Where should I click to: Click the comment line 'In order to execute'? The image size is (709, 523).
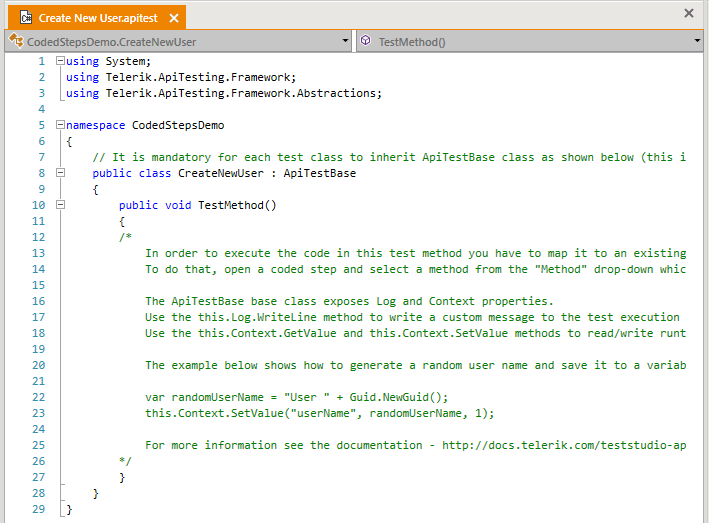point(416,253)
